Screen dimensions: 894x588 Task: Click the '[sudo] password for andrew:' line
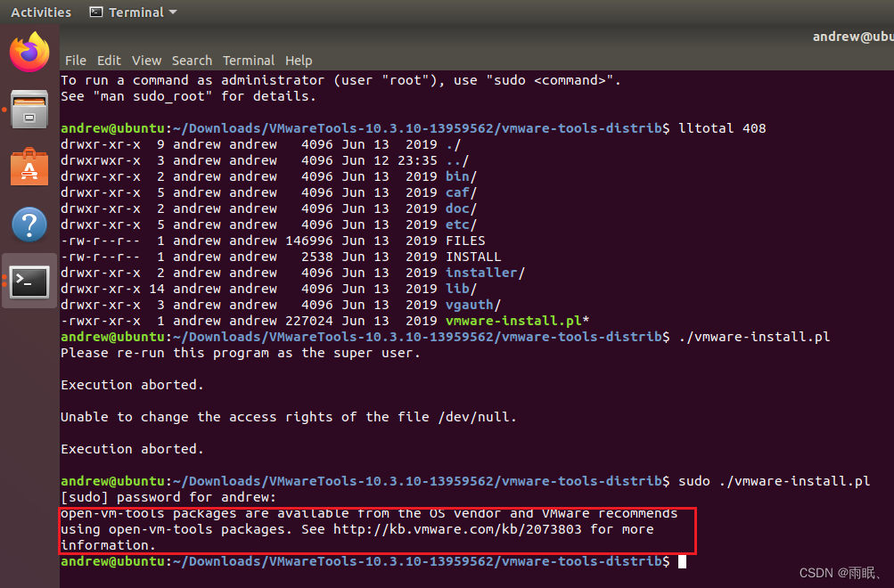pos(168,497)
